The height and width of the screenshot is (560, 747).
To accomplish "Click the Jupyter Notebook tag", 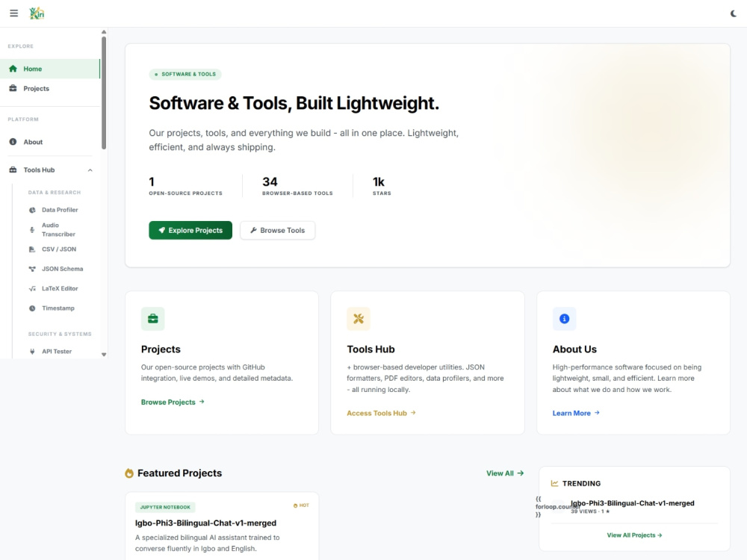I will click(x=165, y=507).
